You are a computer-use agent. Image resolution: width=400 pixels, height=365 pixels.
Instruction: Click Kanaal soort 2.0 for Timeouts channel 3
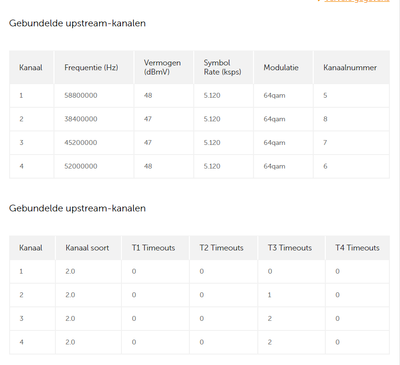(x=70, y=319)
